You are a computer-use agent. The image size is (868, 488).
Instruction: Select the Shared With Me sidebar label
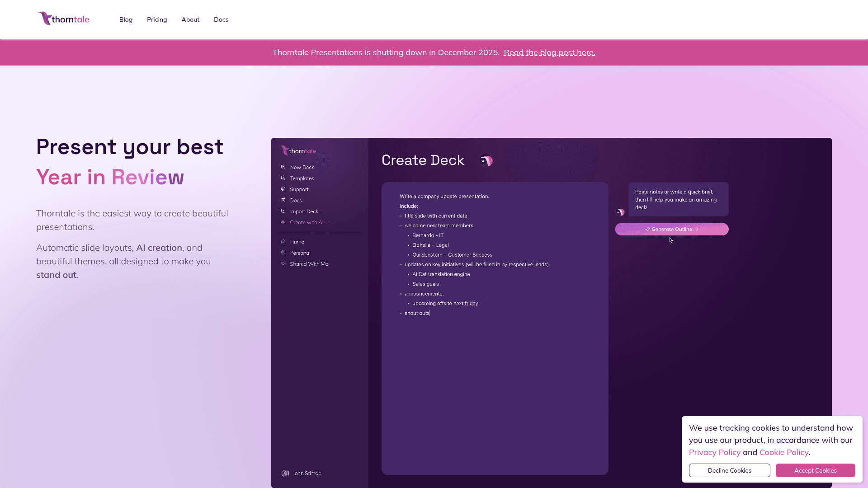pos(309,264)
